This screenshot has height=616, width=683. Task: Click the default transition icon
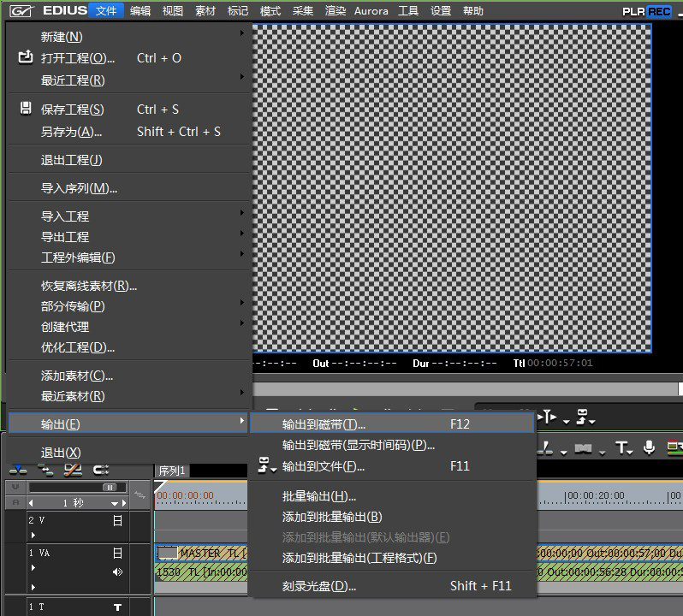[583, 448]
